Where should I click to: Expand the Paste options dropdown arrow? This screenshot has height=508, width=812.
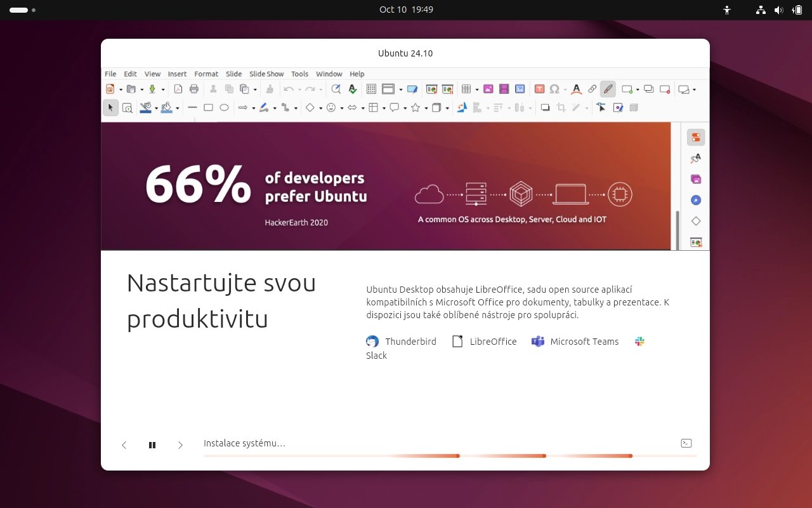(x=255, y=90)
